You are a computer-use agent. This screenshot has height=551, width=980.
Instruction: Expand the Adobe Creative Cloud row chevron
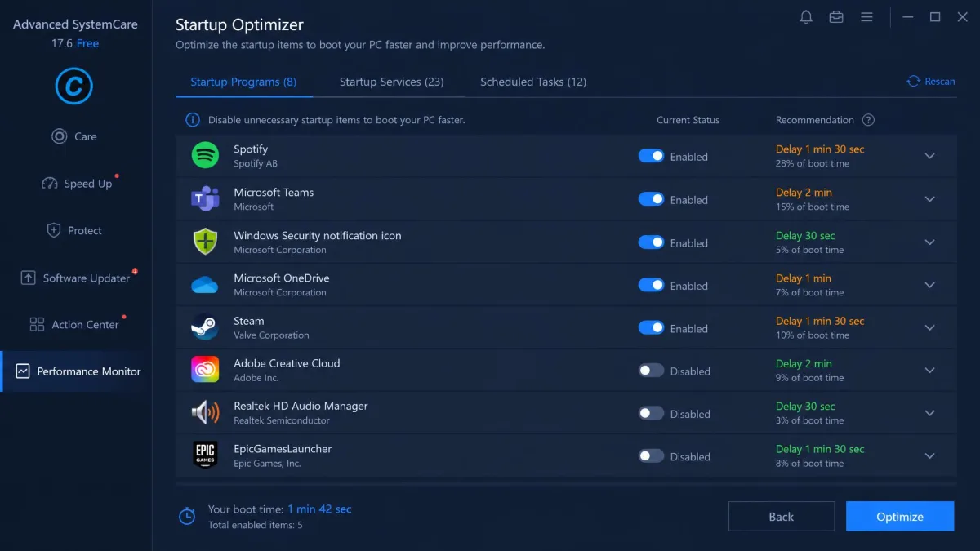[x=929, y=371]
